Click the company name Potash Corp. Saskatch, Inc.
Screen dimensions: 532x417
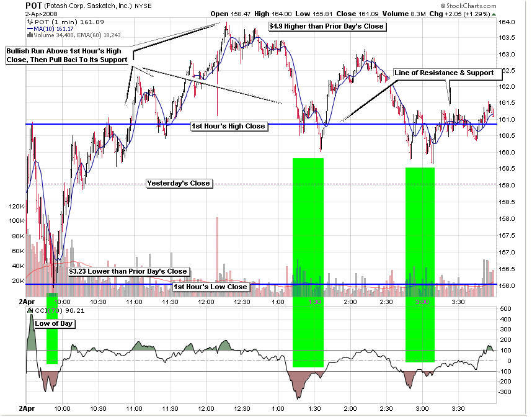click(88, 6)
